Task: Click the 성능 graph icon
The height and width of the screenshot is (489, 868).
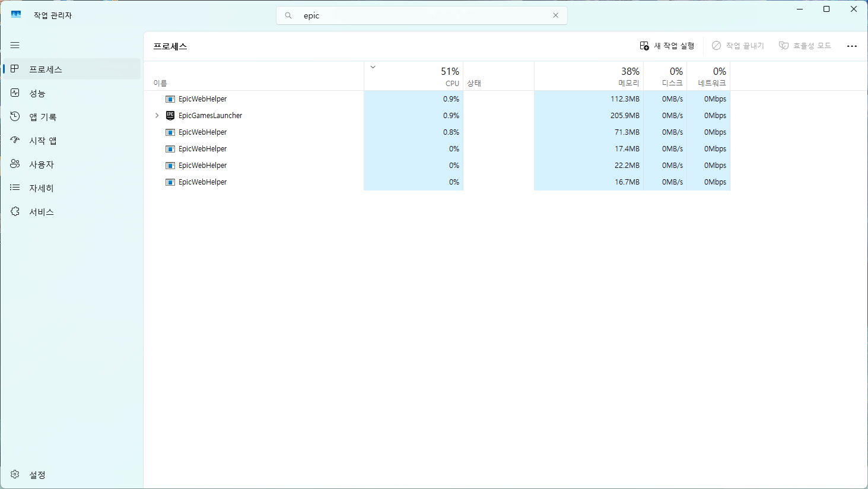Action: (15, 93)
